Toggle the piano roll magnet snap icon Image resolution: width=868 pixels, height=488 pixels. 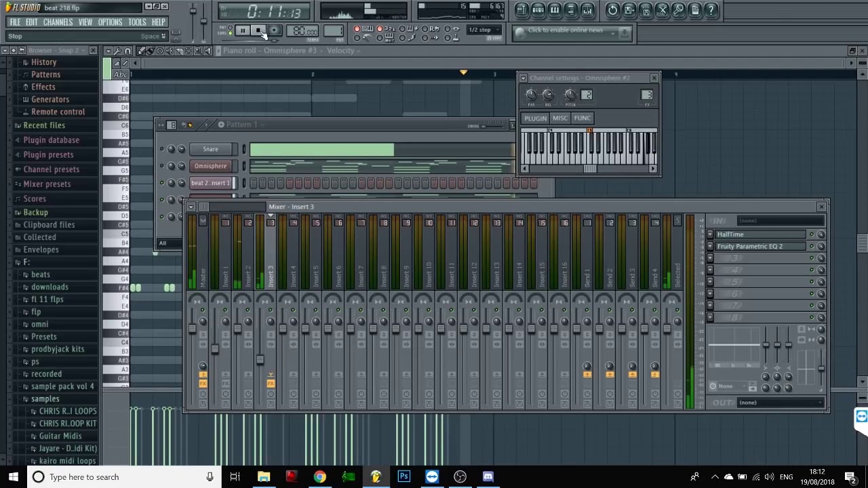click(x=127, y=51)
